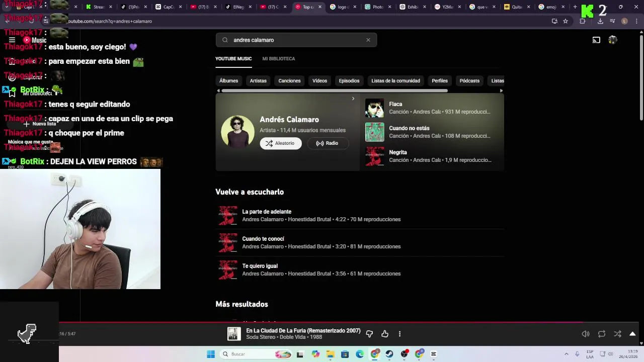Filter results by Listas de la comunidad chip

coord(395,81)
